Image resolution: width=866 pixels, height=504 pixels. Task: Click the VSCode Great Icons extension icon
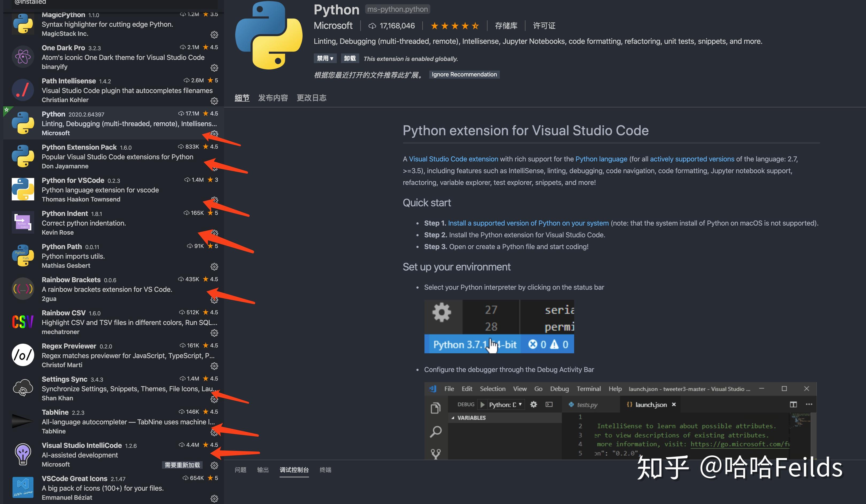[23, 487]
